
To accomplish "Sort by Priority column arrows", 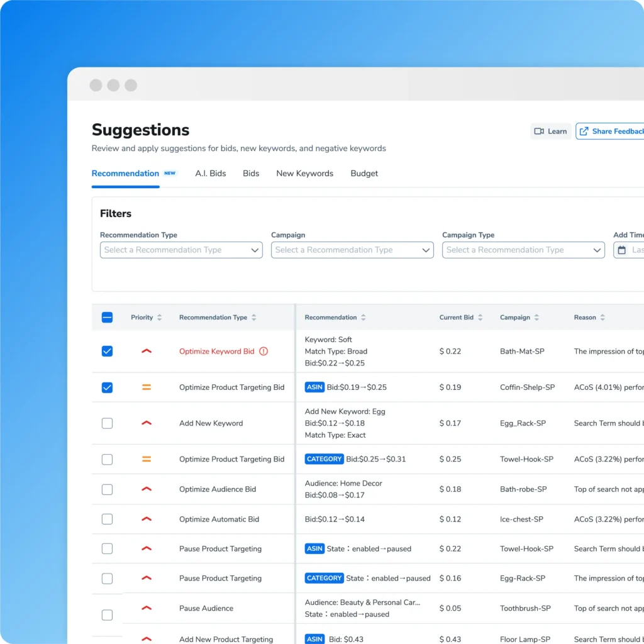I will pos(159,318).
